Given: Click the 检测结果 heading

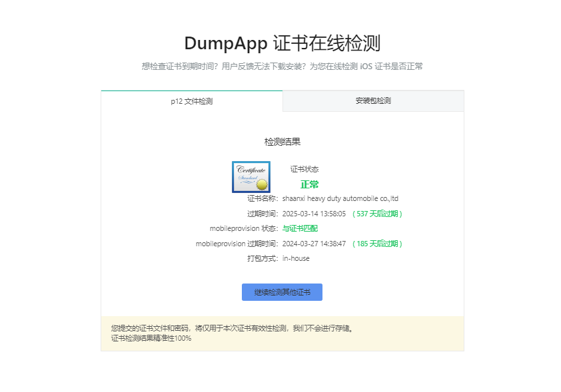Looking at the screenshot, I should [282, 142].
